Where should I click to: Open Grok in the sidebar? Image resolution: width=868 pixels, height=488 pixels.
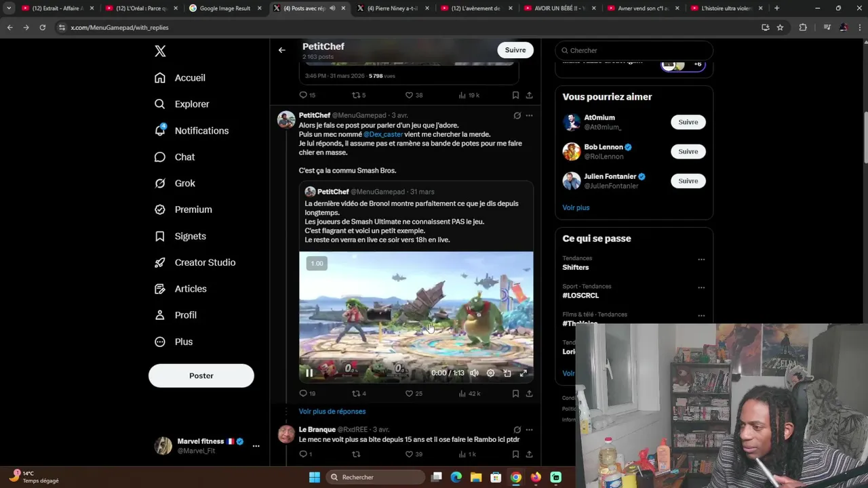[175, 184]
